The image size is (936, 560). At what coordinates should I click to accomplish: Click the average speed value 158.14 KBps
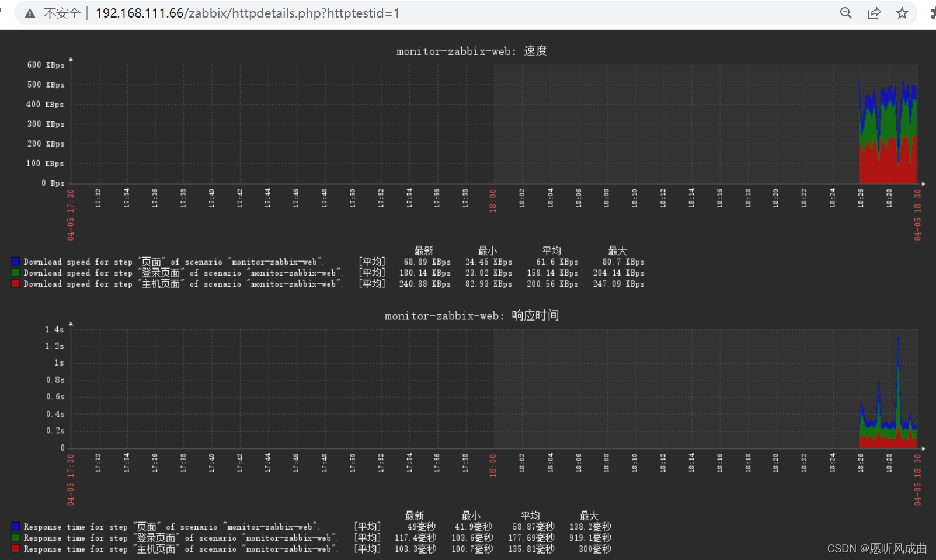pyautogui.click(x=552, y=273)
